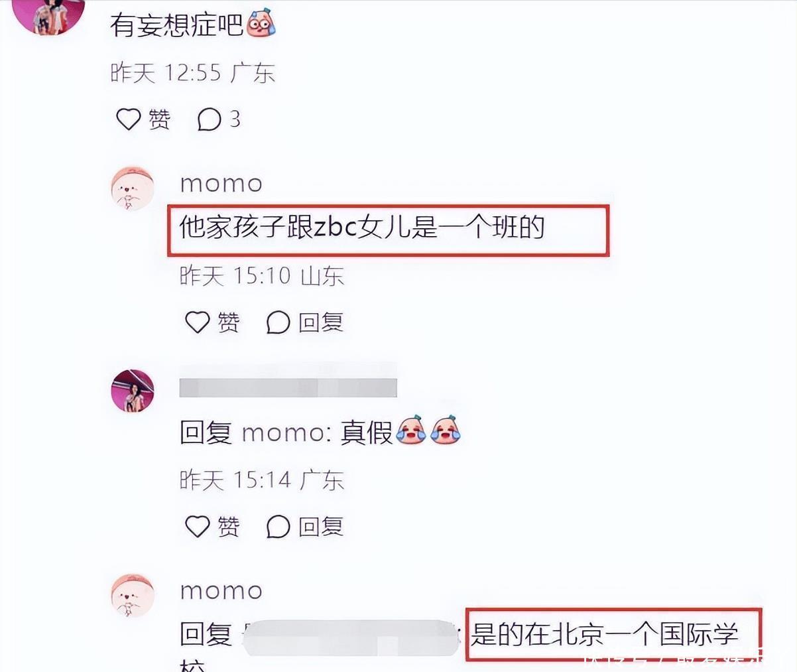Open the pink avatar of 15:14 commenter
797x672 pixels.
133,391
